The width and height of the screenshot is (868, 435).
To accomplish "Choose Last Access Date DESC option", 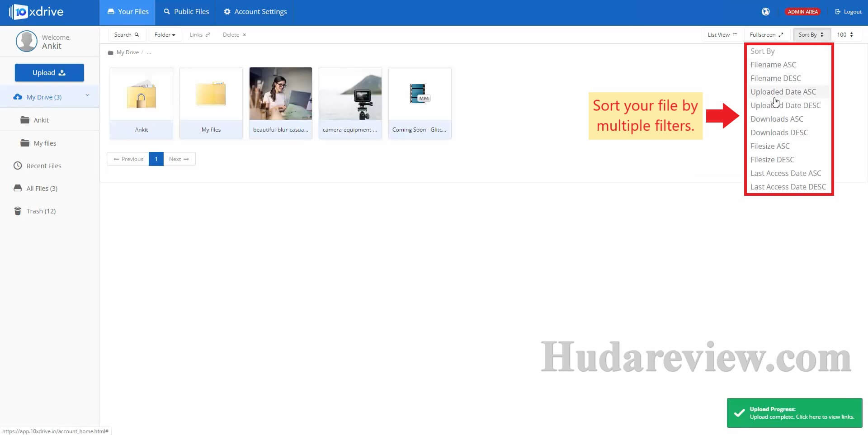I will (x=788, y=187).
